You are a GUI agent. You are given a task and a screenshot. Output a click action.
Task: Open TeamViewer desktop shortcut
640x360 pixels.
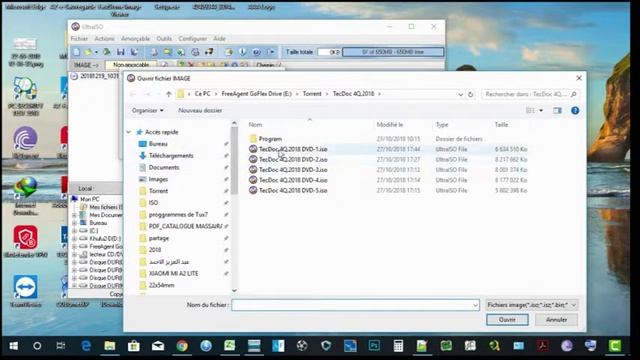click(26, 291)
